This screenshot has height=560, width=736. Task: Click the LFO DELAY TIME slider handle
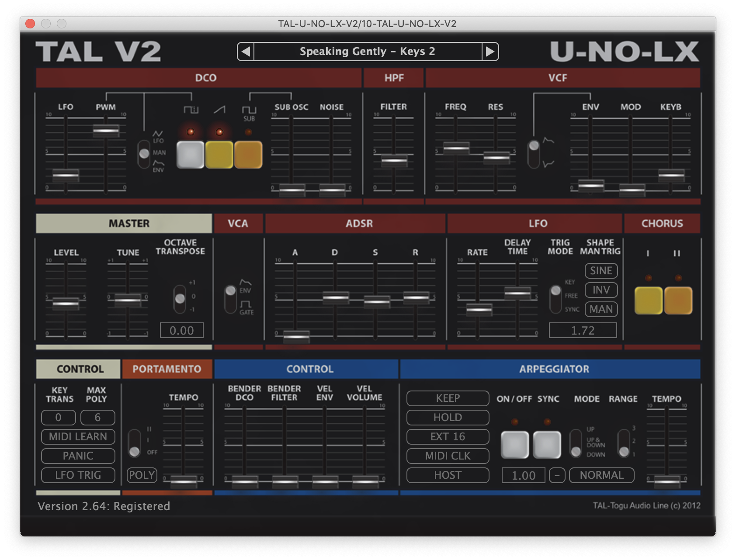tap(518, 293)
